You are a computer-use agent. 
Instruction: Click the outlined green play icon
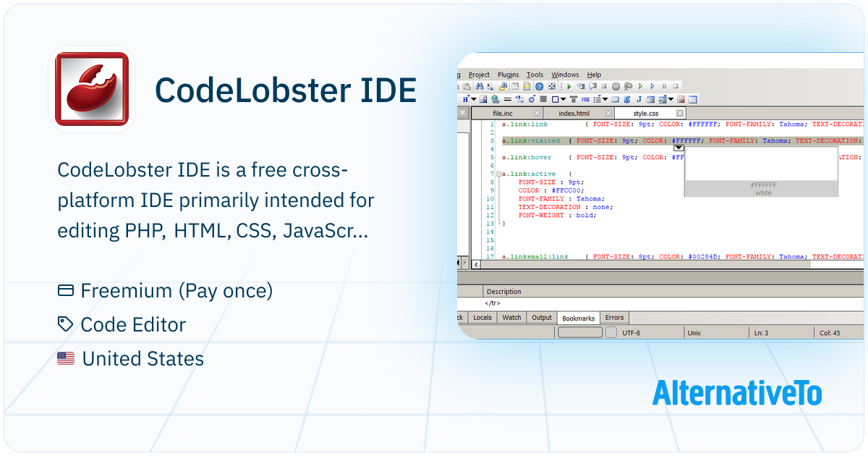[x=640, y=86]
